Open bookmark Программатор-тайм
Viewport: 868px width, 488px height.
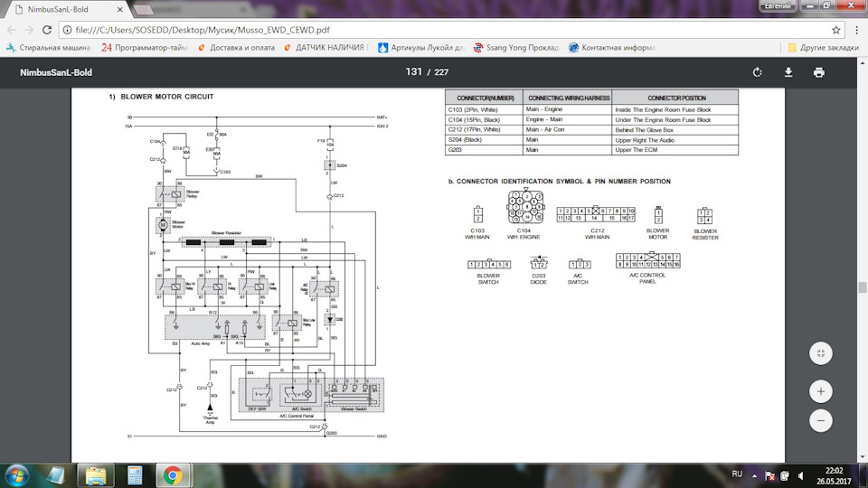tap(145, 48)
